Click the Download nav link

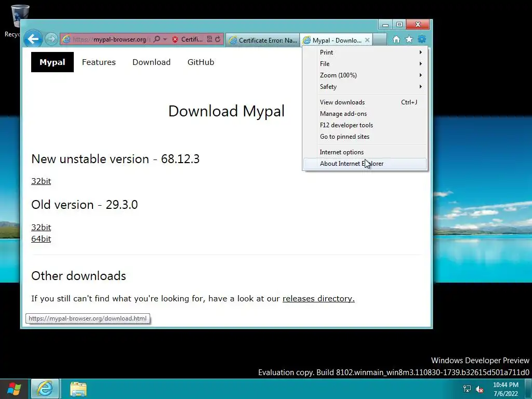[x=151, y=62]
